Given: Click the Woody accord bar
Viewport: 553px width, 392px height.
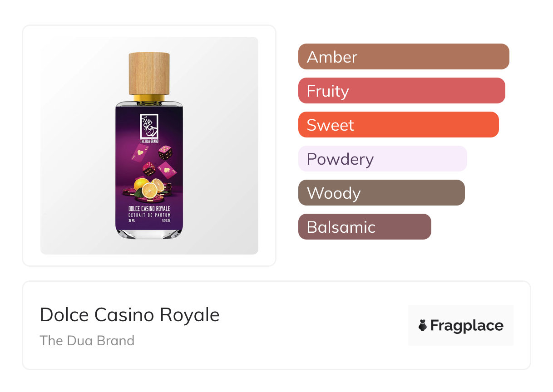Looking at the screenshot, I should click(x=381, y=193).
